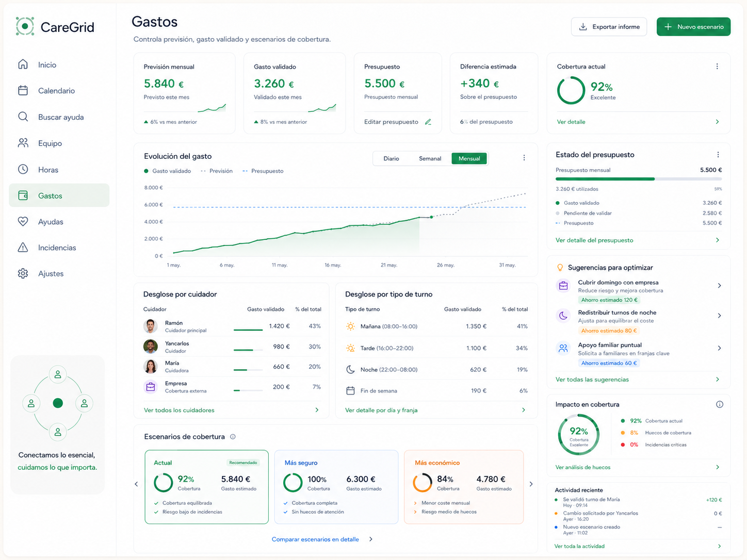Click people icon for Apoyo familiar puntual
The height and width of the screenshot is (560, 747).
click(563, 348)
